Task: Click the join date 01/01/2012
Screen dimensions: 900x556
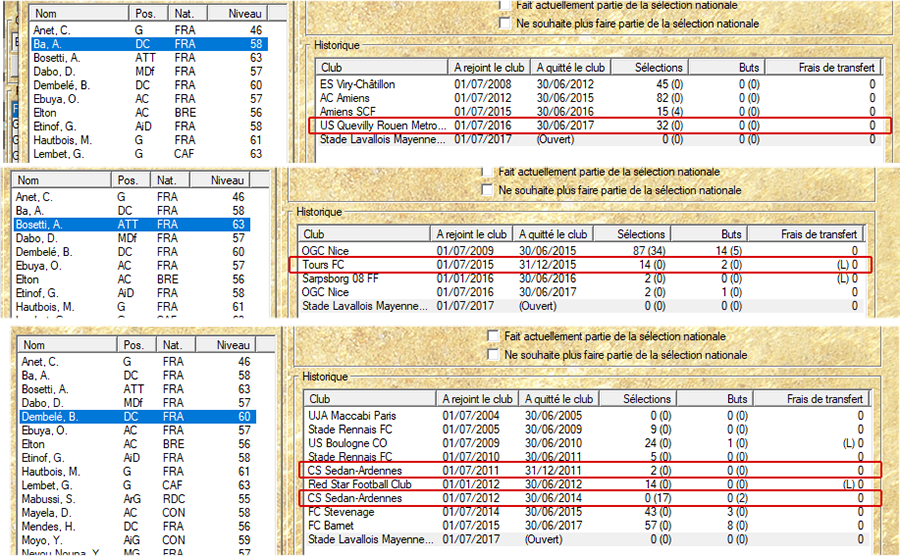Action: point(471,484)
